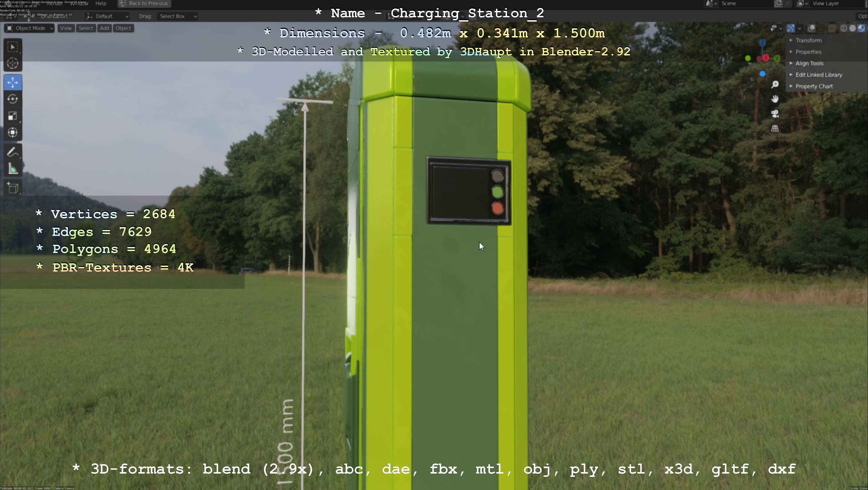
Task: Click the Pan hand viewport icon
Action: (775, 99)
